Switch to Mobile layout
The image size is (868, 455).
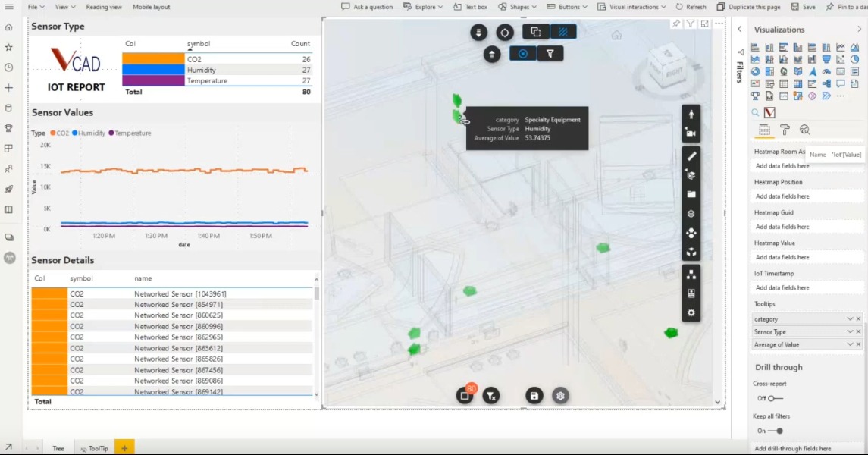click(x=151, y=7)
